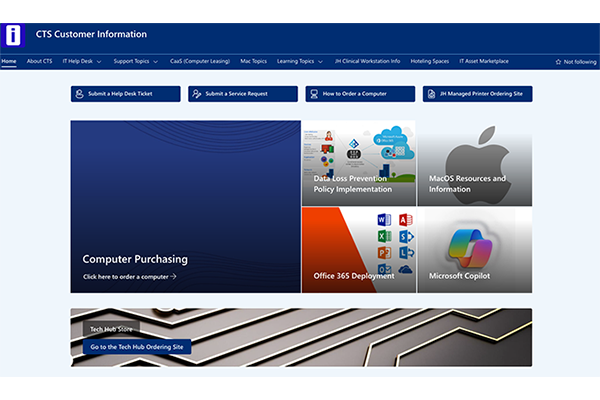Expand the Support Topics chevron
Screen dimensions: 600x400
pos(155,62)
